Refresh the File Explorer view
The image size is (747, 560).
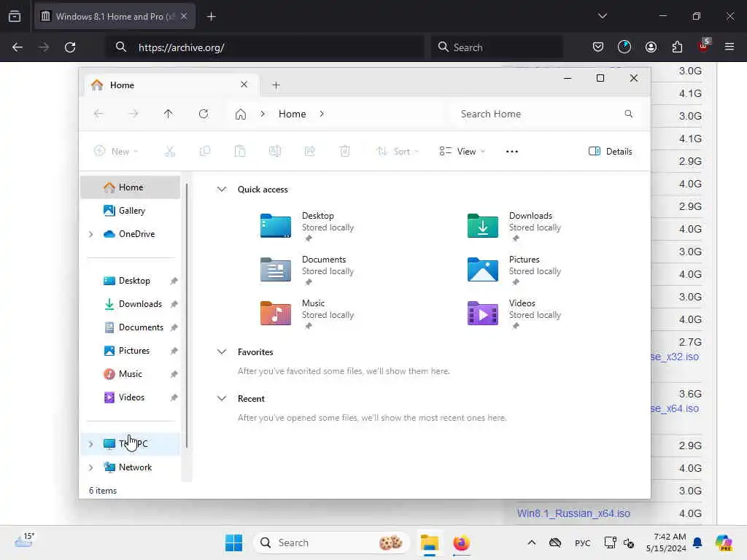(x=204, y=114)
